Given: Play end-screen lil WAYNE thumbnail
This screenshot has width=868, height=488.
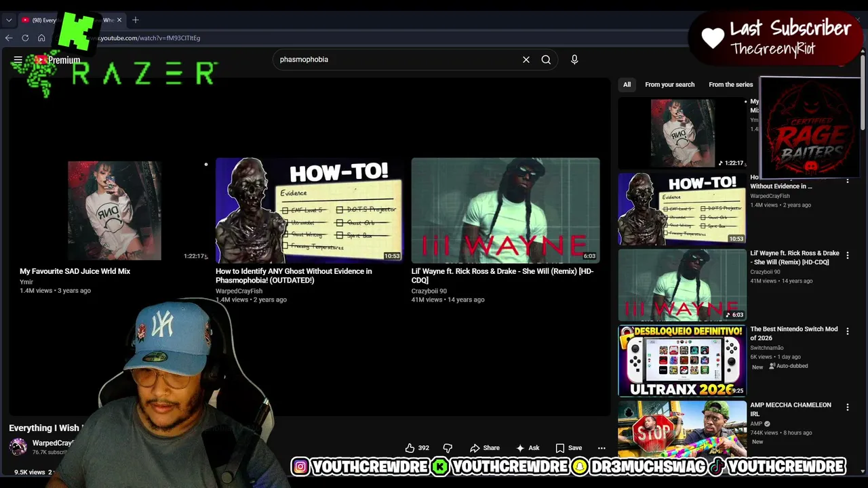Looking at the screenshot, I should (505, 210).
